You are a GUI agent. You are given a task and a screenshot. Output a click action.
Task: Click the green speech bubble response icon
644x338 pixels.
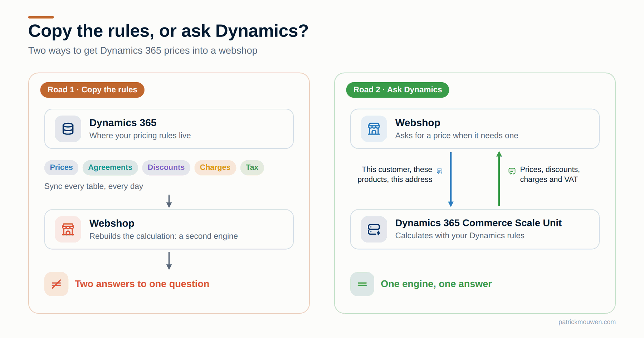click(512, 171)
